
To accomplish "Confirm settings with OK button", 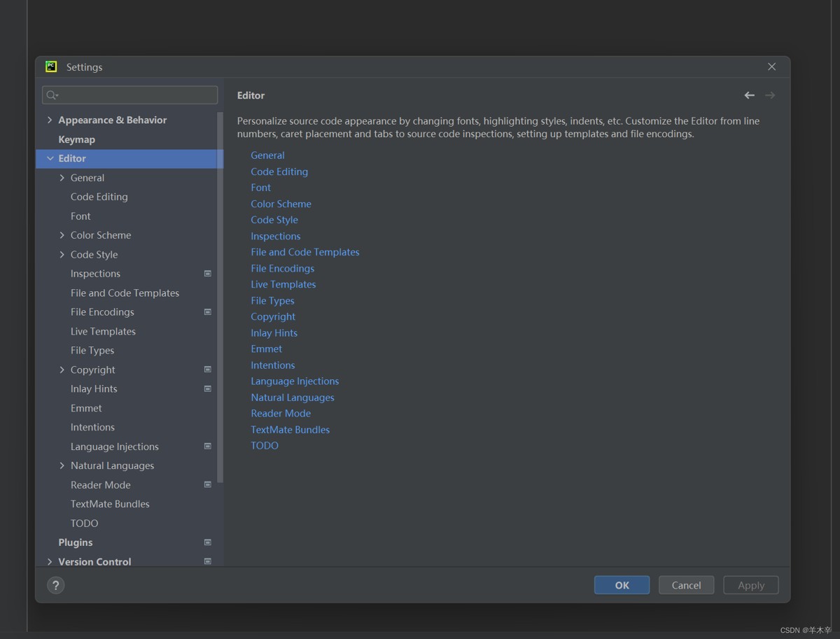I will pos(622,585).
